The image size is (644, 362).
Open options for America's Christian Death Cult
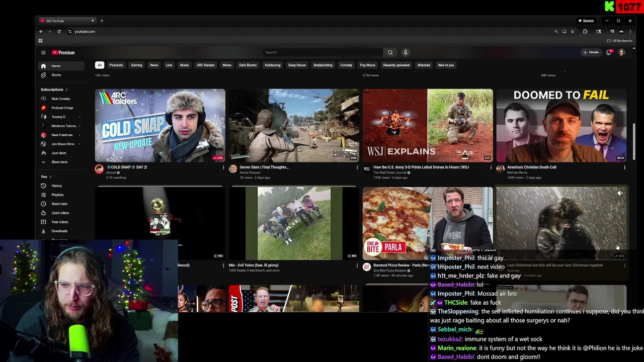tap(624, 167)
